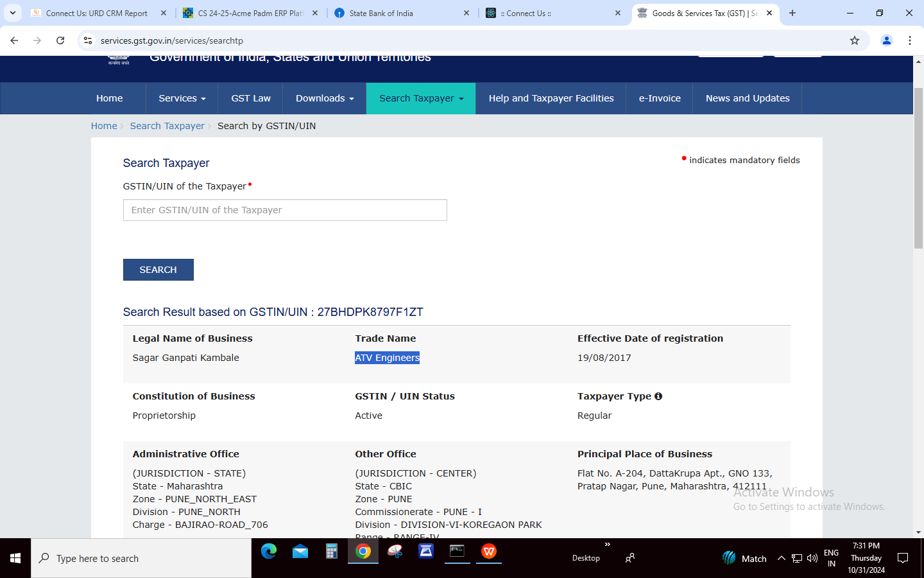
Task: Click the address bar URL
Action: tap(172, 40)
